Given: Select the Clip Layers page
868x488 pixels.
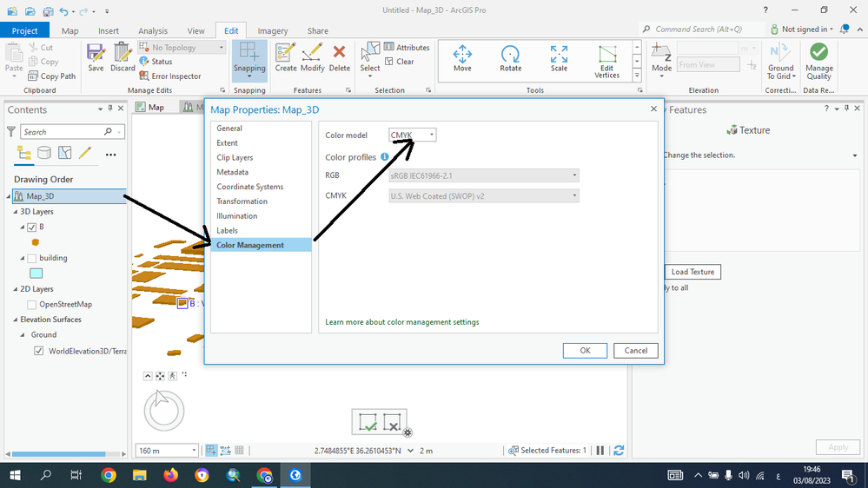Looking at the screenshot, I should click(x=235, y=158).
